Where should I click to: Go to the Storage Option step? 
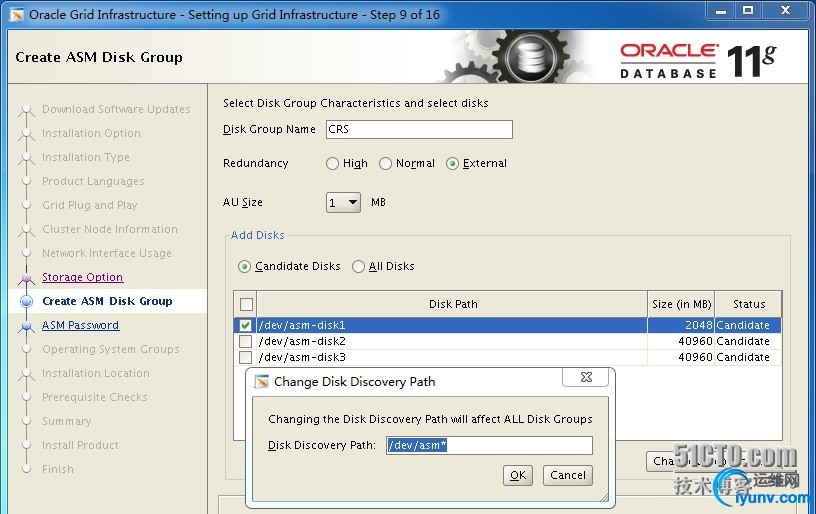pyautogui.click(x=83, y=277)
